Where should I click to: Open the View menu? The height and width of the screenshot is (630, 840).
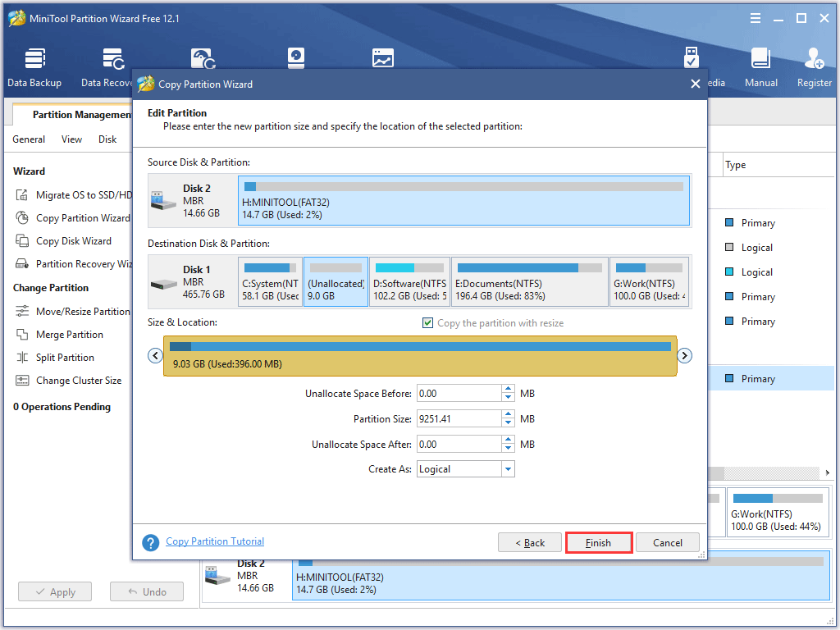point(72,139)
